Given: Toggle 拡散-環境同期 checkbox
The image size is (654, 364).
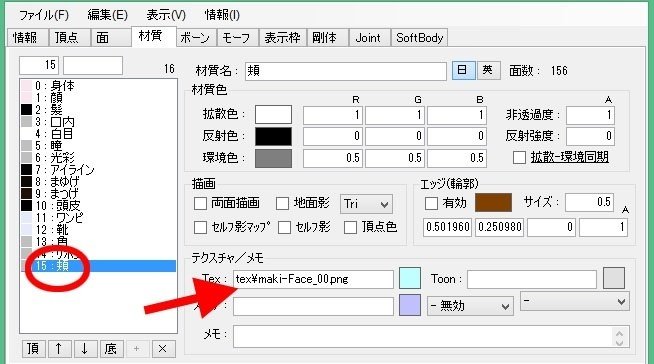Looking at the screenshot, I should click(x=519, y=158).
